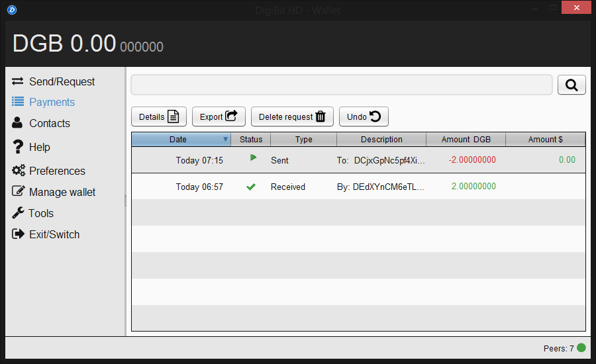
Task: Click the Received type cell
Action: [288, 187]
